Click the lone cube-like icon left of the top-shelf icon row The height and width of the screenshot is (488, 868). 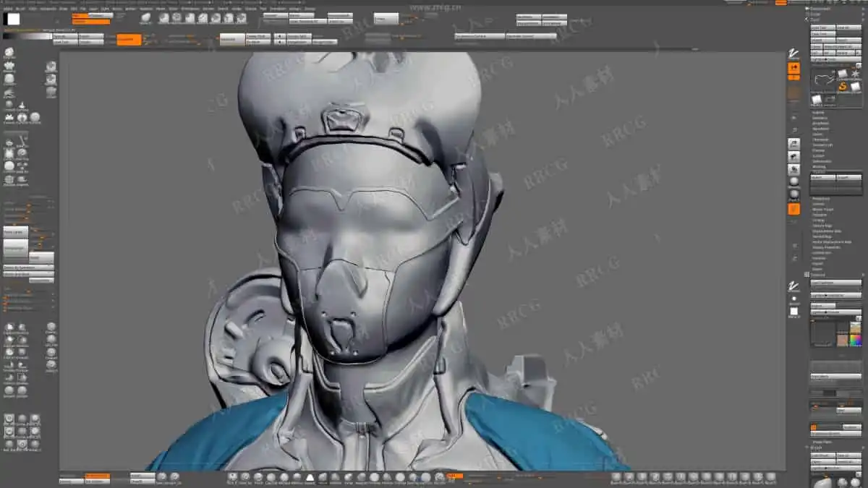(x=145, y=17)
